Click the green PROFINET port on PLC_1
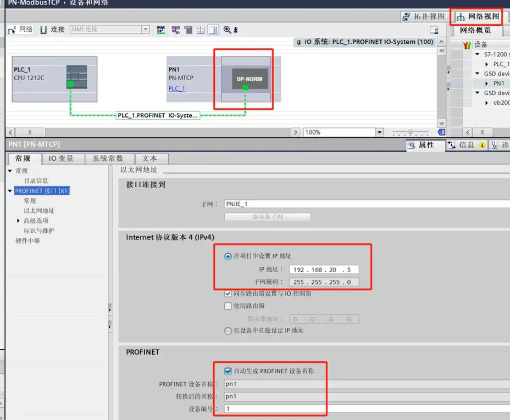This screenshot has height=420, width=510. point(70,84)
